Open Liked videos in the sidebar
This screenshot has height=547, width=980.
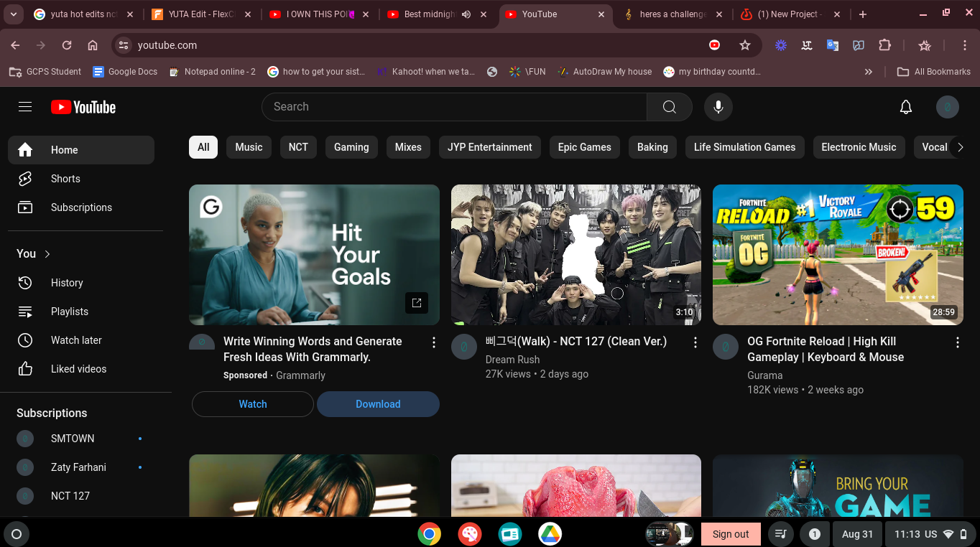click(81, 369)
